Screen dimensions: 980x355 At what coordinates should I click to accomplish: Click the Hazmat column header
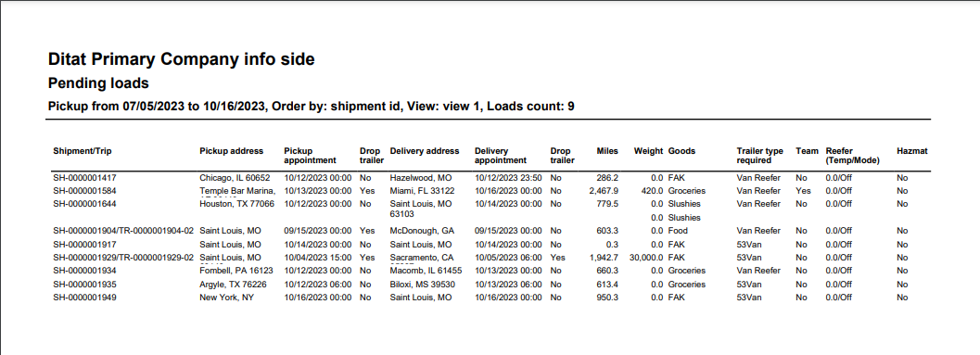(912, 151)
